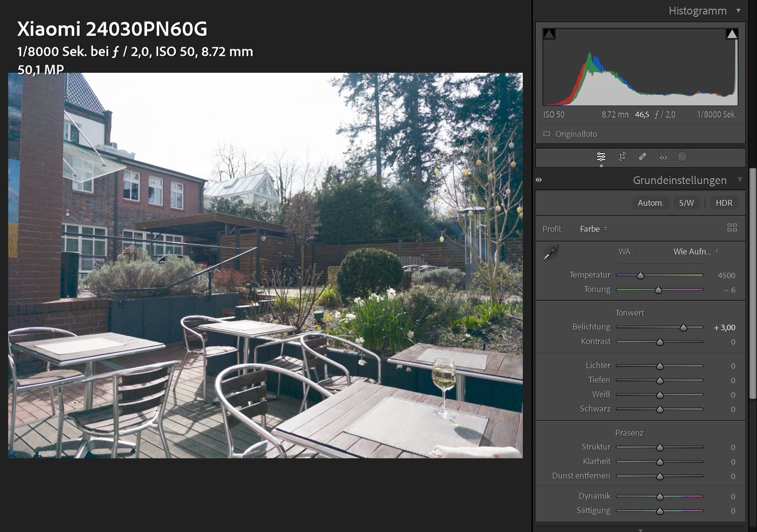The width and height of the screenshot is (757, 532).
Task: Collapse the Grundeinstellungen panel triangle
Action: point(740,180)
